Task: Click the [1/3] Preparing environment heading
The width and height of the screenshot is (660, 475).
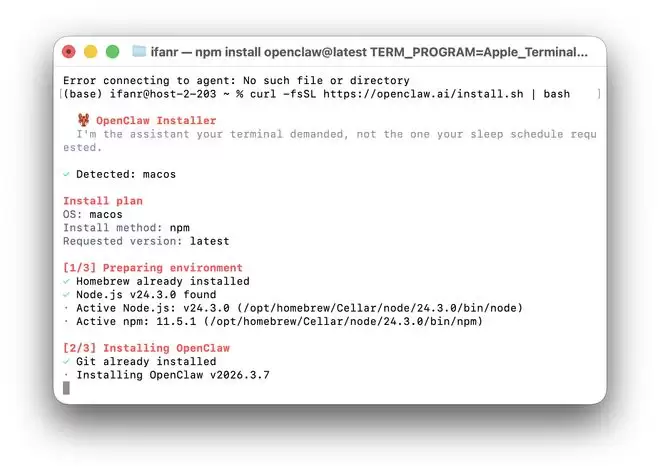Action: (x=152, y=268)
